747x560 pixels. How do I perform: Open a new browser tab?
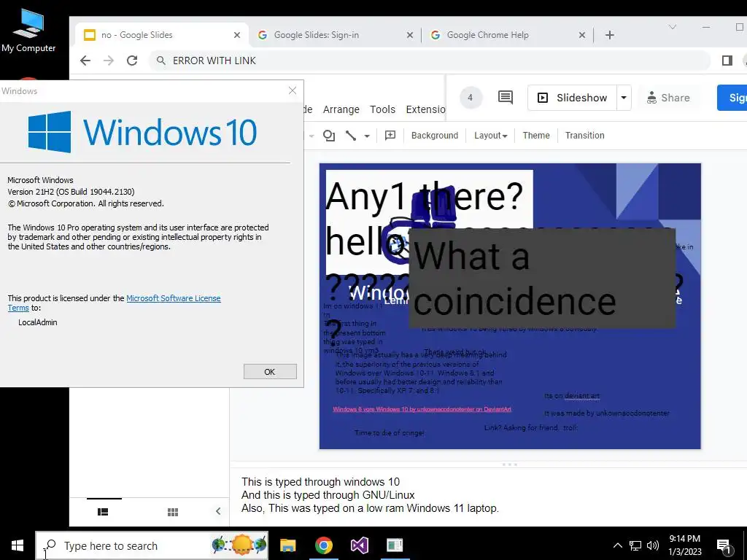pyautogui.click(x=610, y=35)
